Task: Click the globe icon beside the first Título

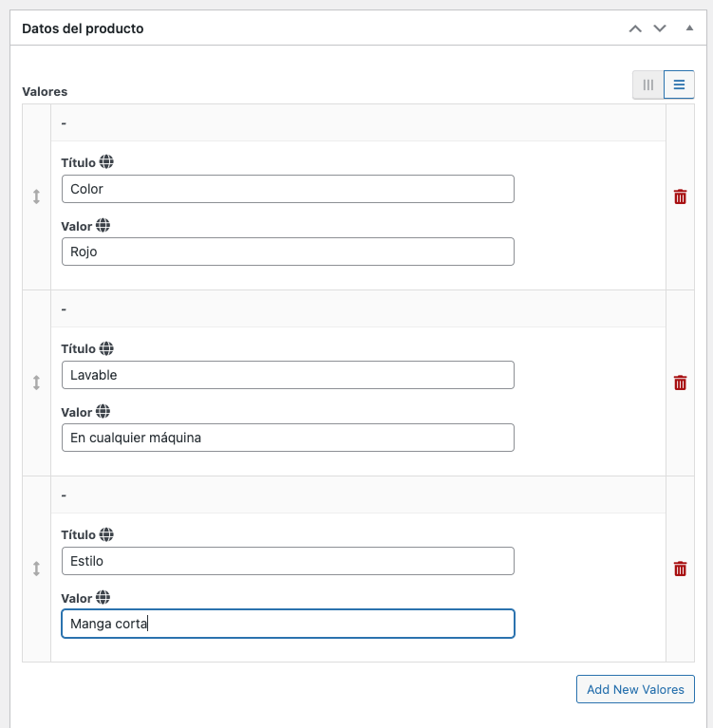Action: click(x=106, y=162)
